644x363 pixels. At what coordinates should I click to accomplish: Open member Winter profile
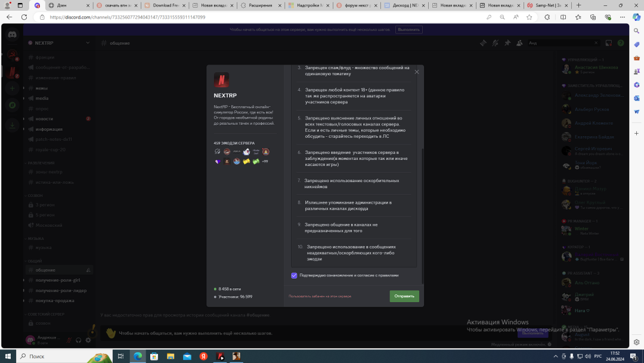point(593,230)
